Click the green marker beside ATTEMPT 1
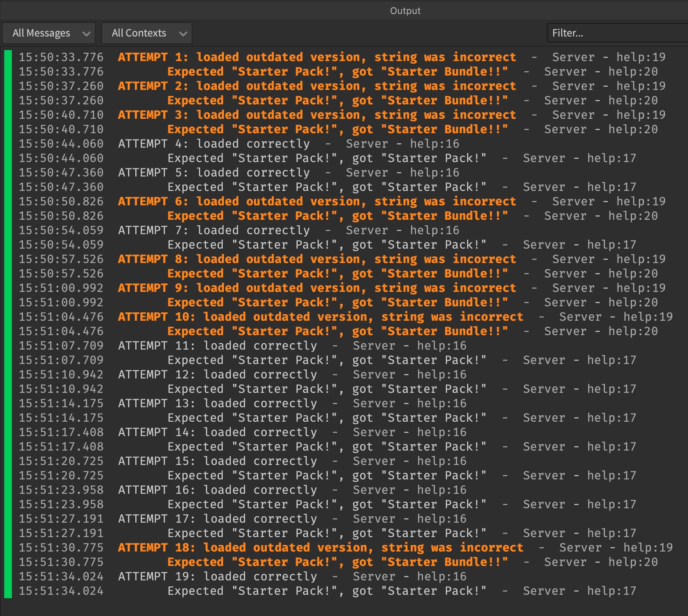Image resolution: width=688 pixels, height=616 pixels. click(x=8, y=57)
